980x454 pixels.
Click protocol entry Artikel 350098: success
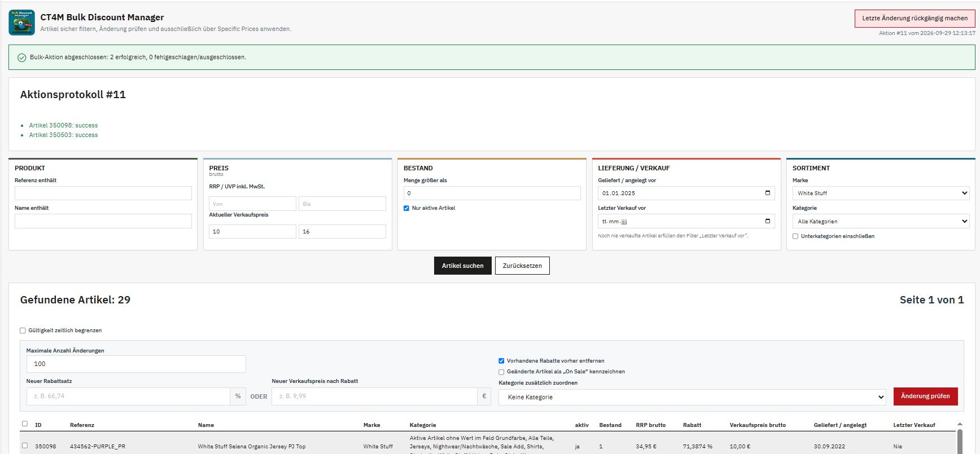63,125
